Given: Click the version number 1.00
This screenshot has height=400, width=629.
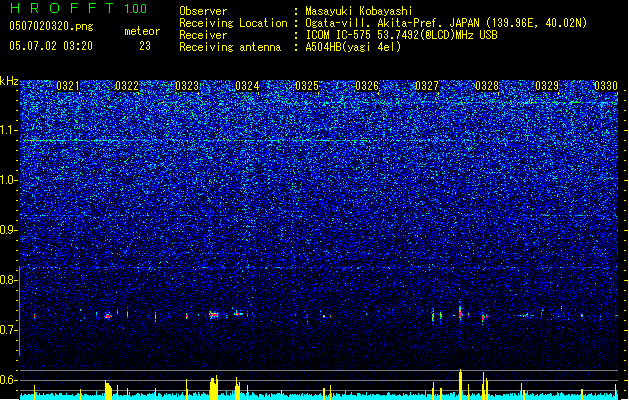Looking at the screenshot, I should point(136,8).
